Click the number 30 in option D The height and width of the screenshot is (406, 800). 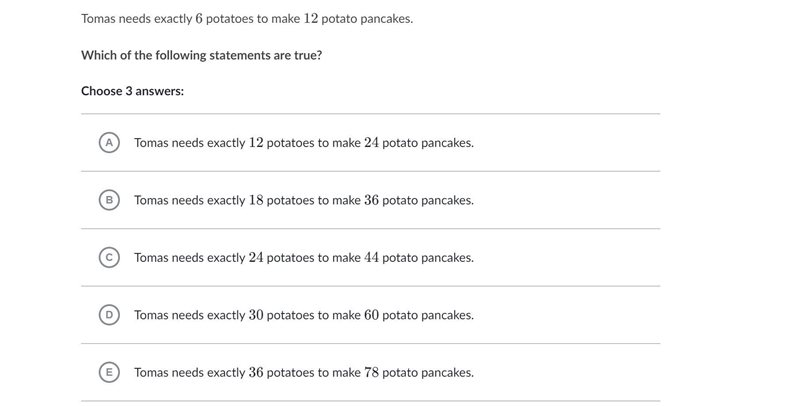(256, 315)
